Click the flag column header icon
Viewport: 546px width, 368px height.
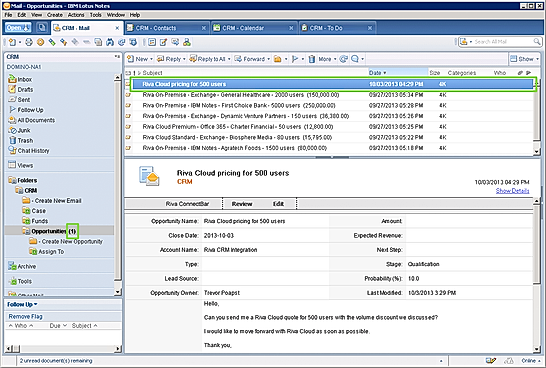(528, 73)
